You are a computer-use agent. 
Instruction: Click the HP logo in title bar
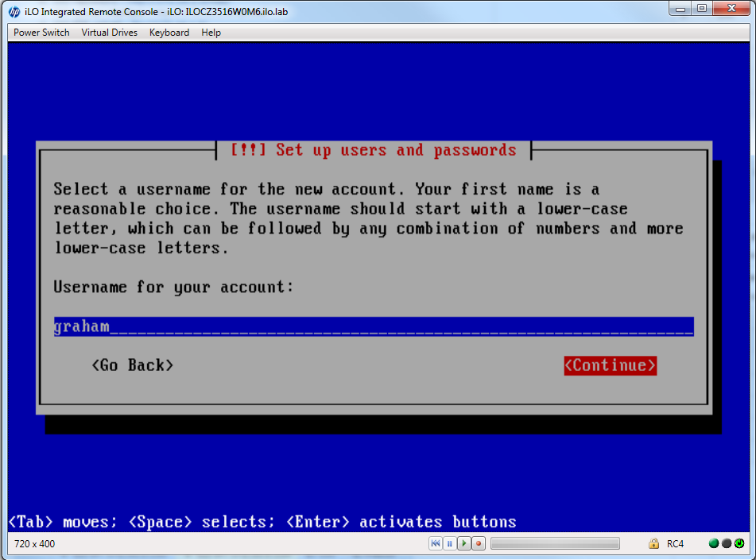pyautogui.click(x=14, y=12)
